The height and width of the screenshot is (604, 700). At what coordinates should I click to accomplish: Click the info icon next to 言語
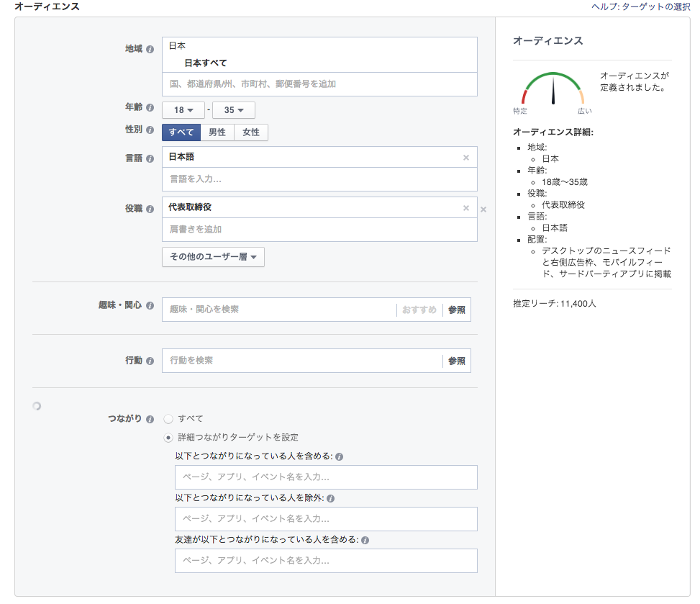click(149, 157)
